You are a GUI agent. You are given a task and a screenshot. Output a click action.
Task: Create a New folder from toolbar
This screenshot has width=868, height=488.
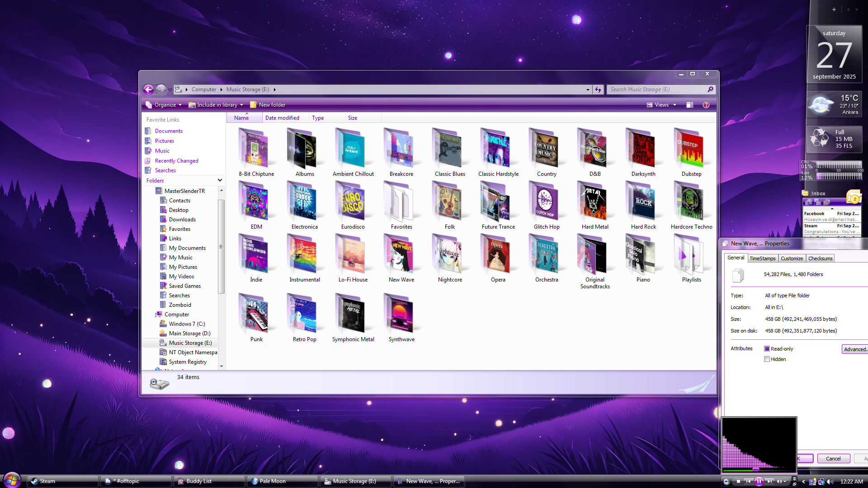coord(268,105)
